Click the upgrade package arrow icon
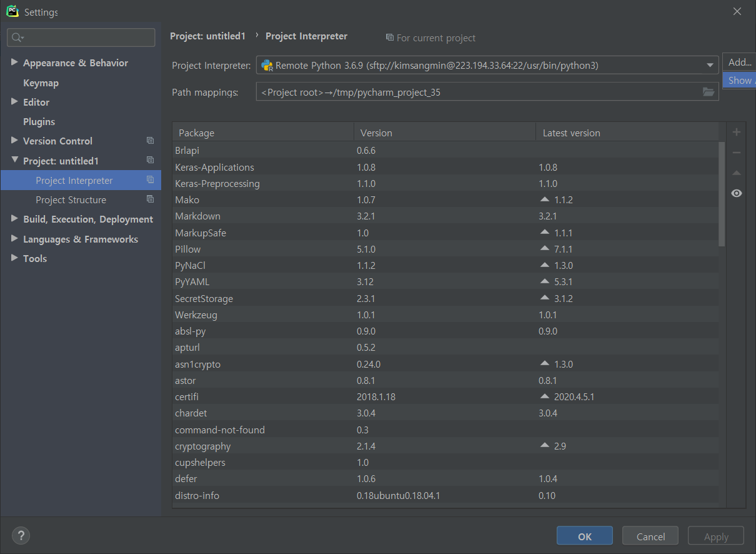Image resolution: width=756 pixels, height=554 pixels. (x=737, y=173)
